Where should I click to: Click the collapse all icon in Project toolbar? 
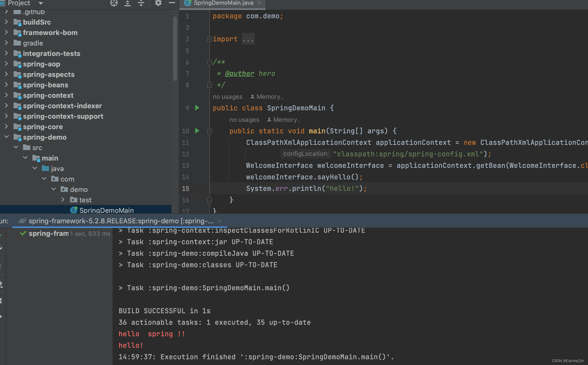pyautogui.click(x=141, y=3)
